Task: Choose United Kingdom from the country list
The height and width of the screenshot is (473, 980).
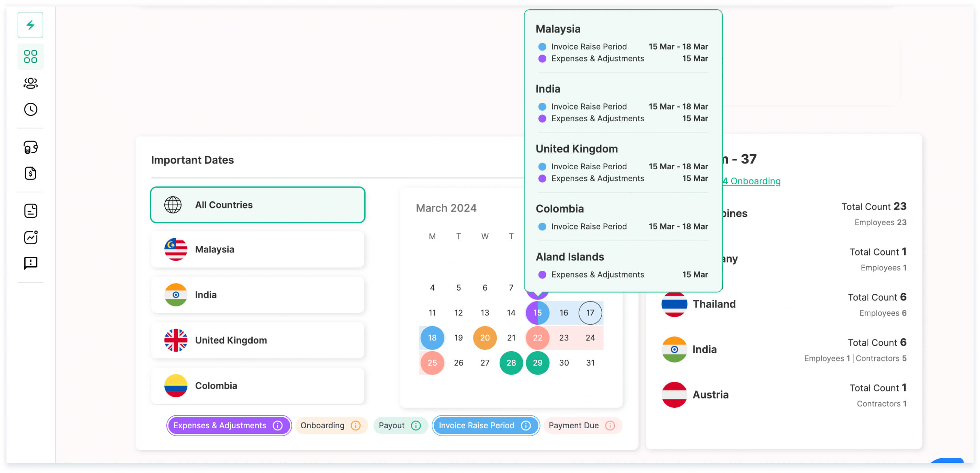Action: pos(257,340)
